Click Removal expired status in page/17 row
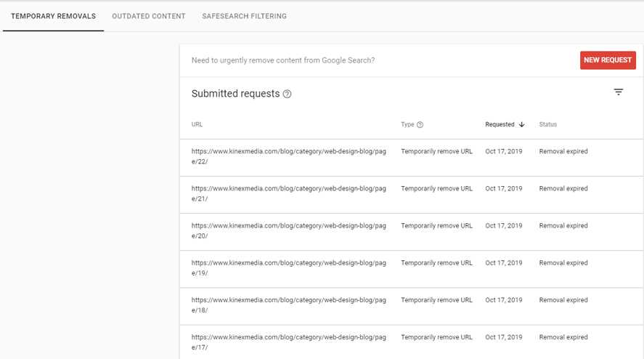This screenshot has height=359, width=644. pyautogui.click(x=563, y=337)
